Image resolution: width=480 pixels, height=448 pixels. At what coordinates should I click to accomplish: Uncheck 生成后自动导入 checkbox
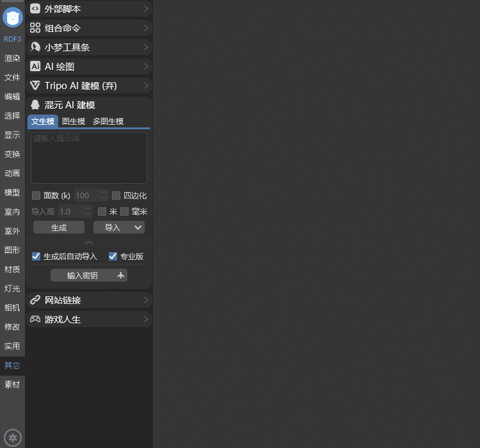point(36,257)
